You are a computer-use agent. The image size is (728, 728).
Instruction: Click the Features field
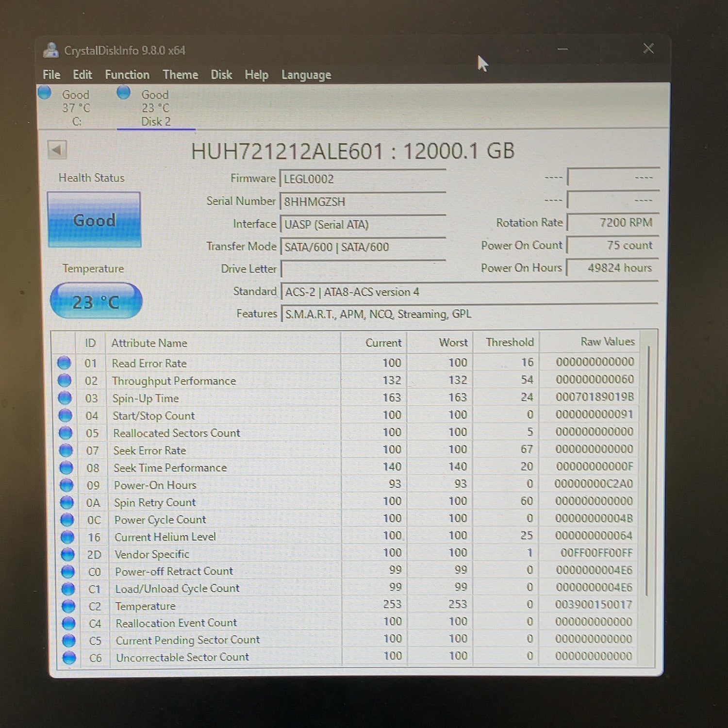469,314
